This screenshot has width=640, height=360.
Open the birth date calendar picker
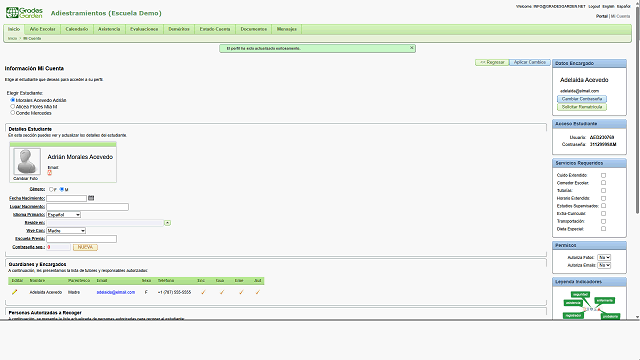[91, 198]
